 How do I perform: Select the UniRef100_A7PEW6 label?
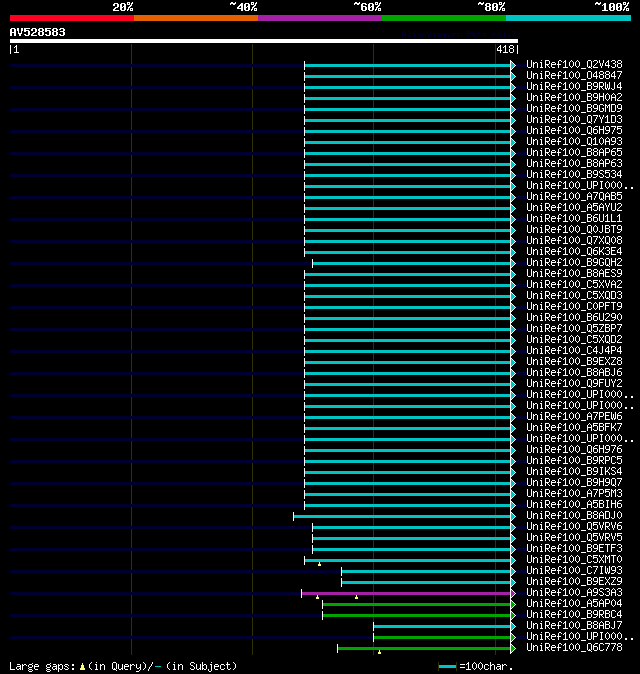(574, 417)
